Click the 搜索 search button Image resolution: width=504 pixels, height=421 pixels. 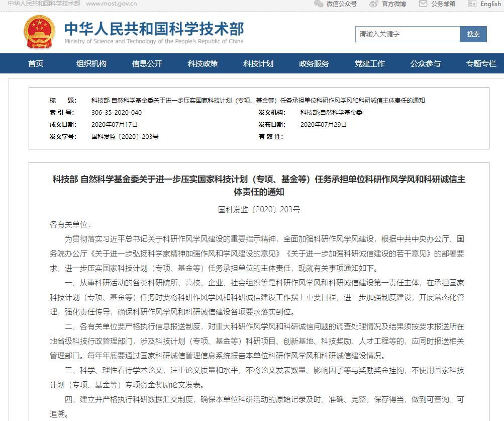pyautogui.click(x=473, y=34)
